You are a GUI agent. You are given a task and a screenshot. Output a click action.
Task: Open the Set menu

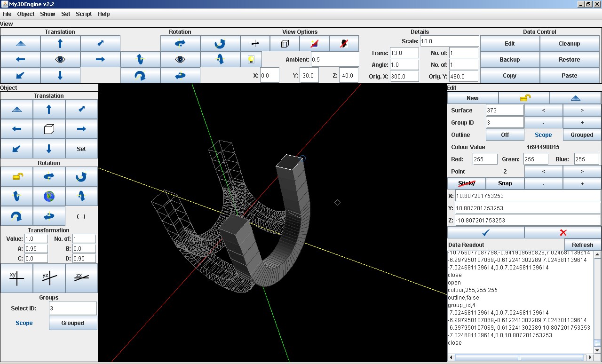(66, 14)
